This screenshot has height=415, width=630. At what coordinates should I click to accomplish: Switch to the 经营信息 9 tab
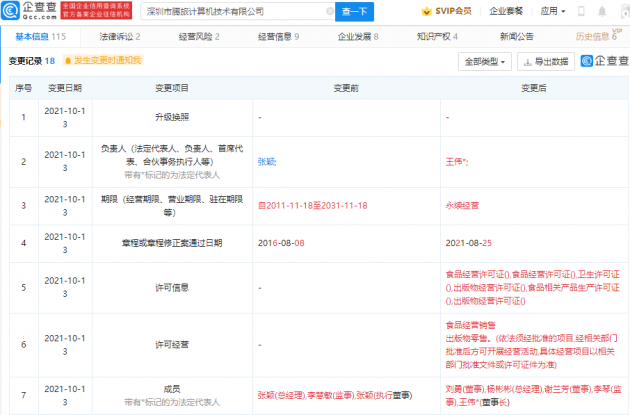(278, 37)
